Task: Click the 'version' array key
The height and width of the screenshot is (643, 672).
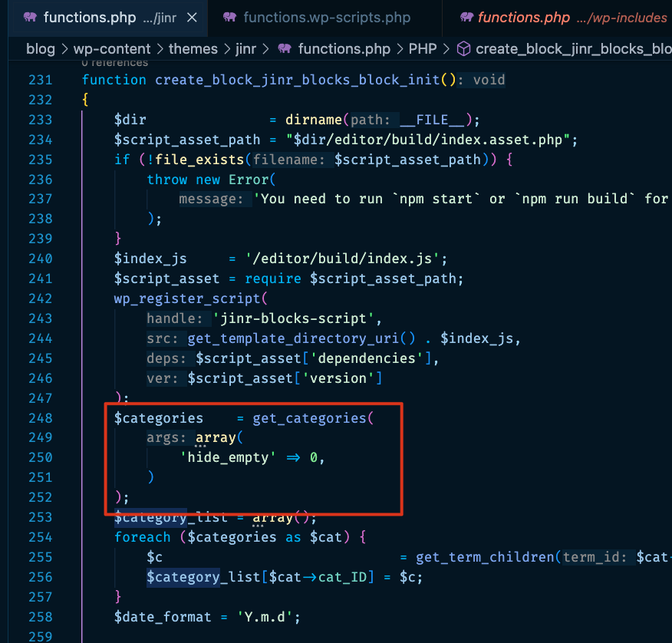Action: click(338, 378)
